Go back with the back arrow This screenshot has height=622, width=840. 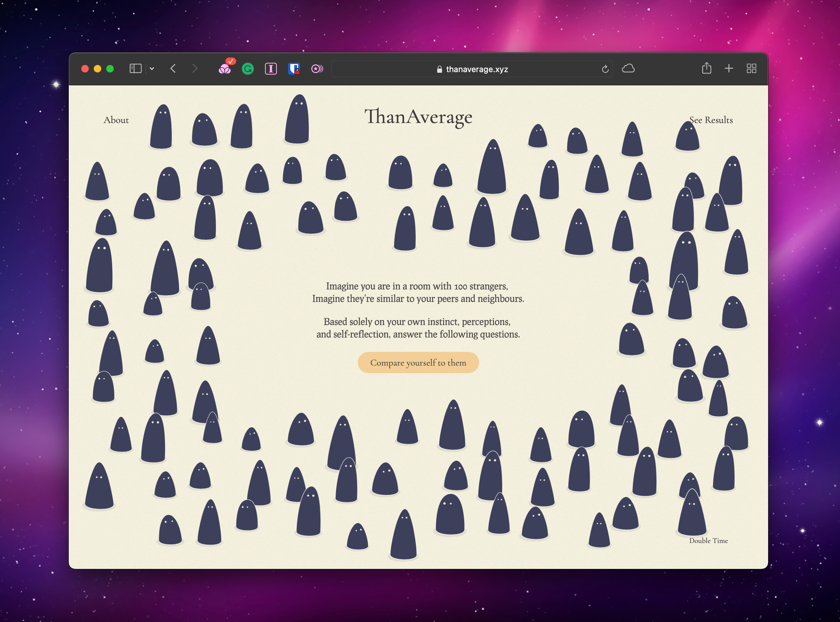click(x=173, y=68)
